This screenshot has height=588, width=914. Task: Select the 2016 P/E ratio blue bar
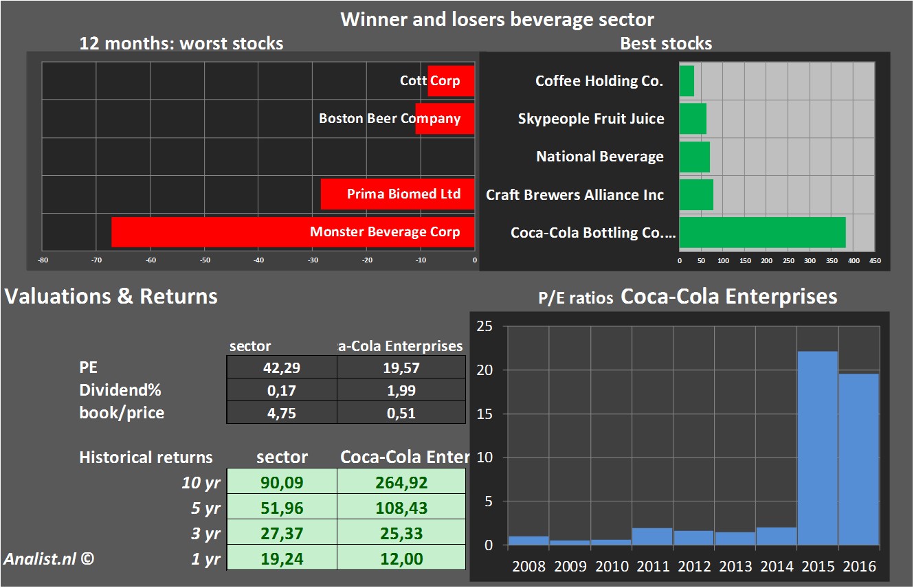click(x=858, y=460)
